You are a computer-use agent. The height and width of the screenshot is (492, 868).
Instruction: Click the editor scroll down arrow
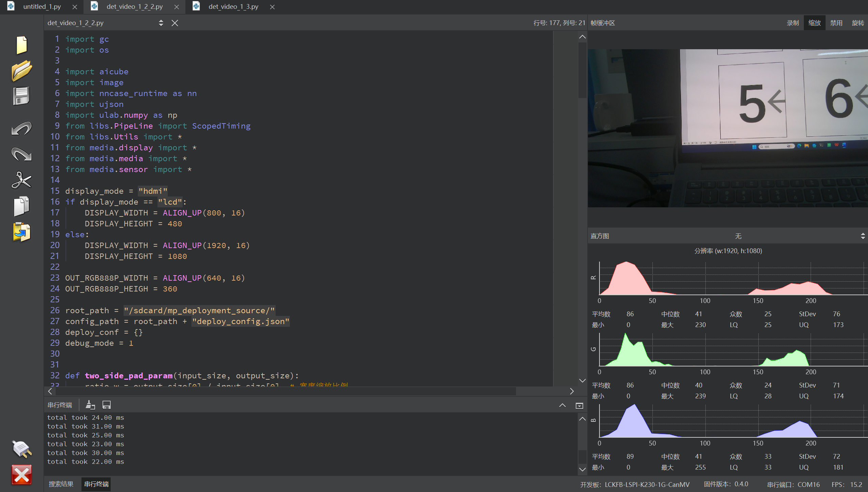(x=583, y=381)
